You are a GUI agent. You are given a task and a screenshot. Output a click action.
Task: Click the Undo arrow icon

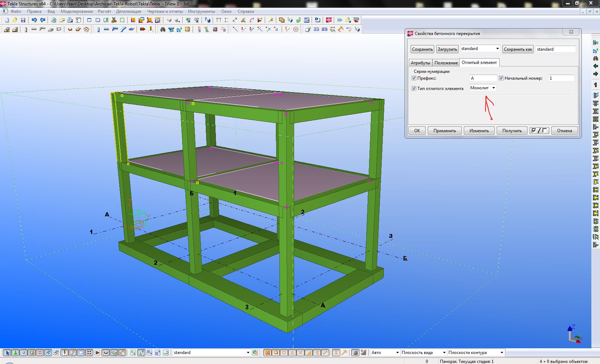point(34,20)
